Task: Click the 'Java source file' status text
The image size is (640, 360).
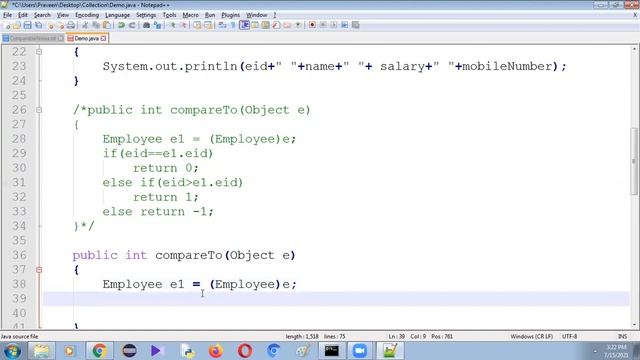Action: click(x=19, y=337)
